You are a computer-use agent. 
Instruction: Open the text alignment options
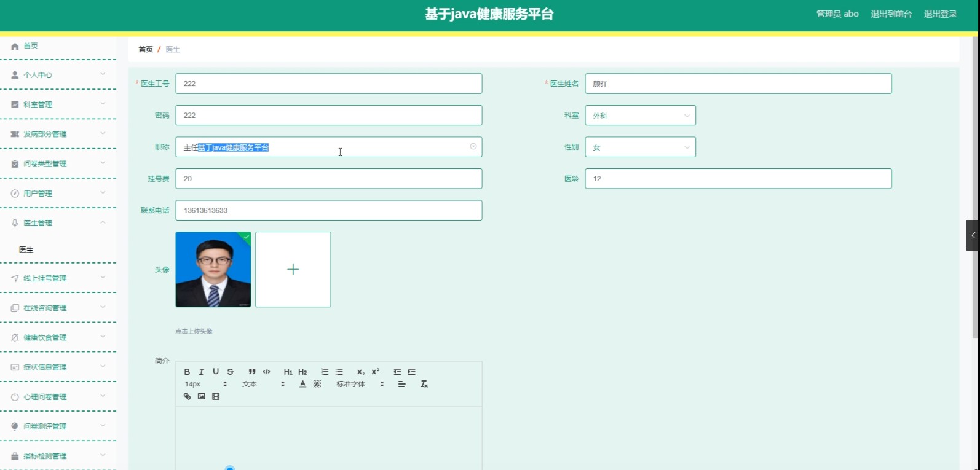pyautogui.click(x=402, y=384)
